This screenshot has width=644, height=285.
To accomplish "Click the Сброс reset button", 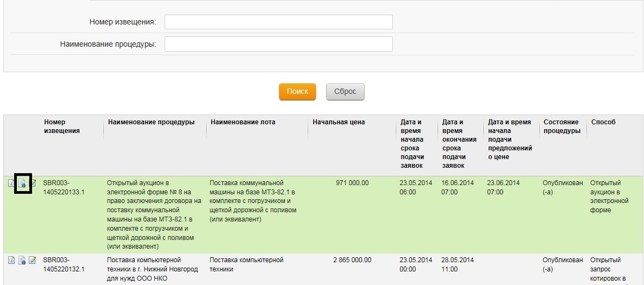I will pyautogui.click(x=345, y=92).
